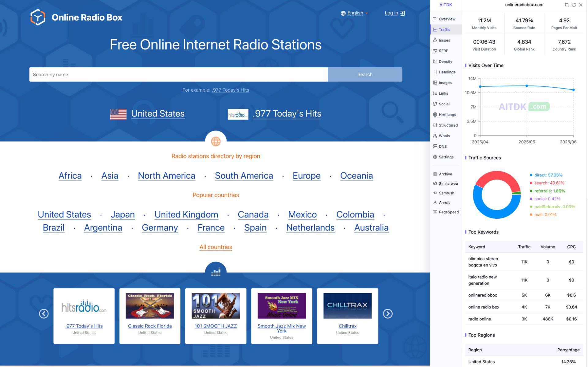Open the Log in link
588x367 pixels.
coord(395,13)
